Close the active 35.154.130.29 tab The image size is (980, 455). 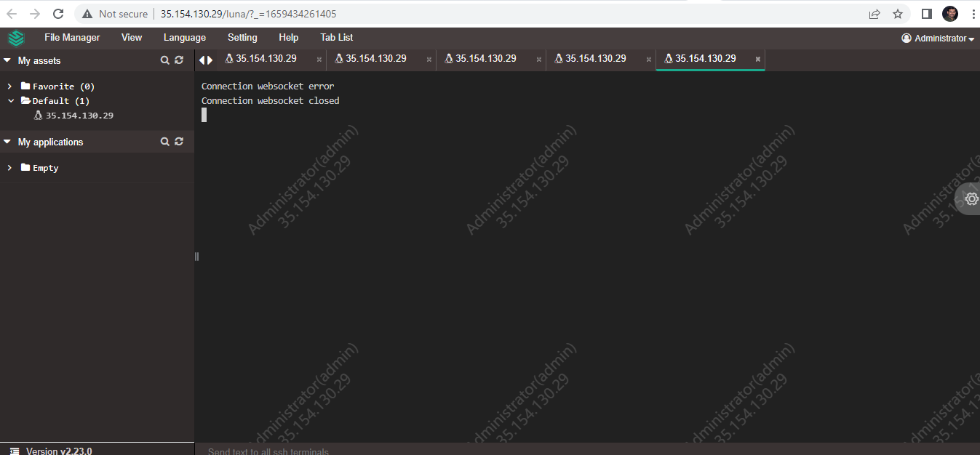click(757, 59)
